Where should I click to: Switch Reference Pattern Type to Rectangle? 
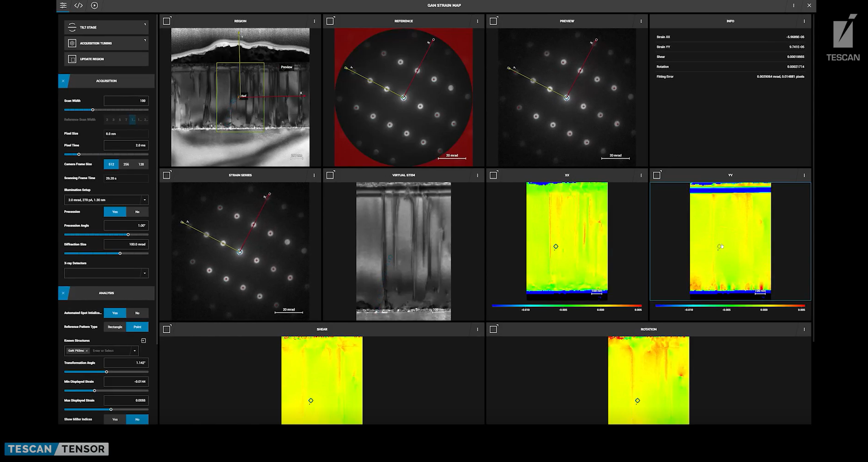[x=114, y=327]
